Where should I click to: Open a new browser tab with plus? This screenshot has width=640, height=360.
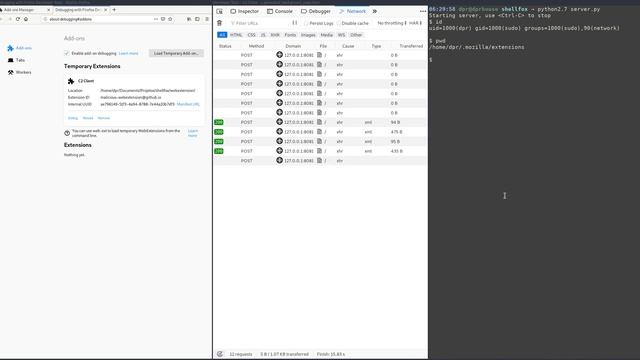(114, 9)
